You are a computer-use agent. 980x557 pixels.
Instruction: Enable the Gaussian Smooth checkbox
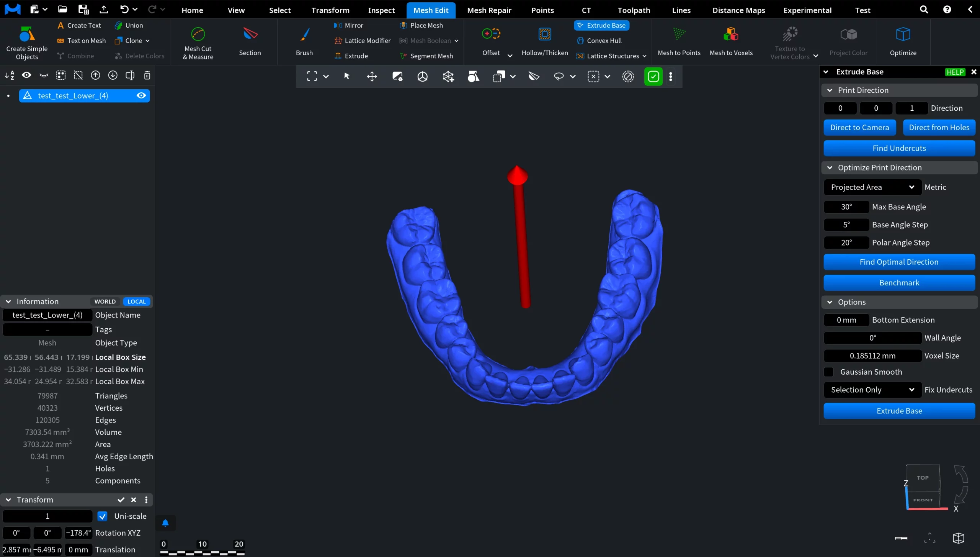pyautogui.click(x=828, y=372)
